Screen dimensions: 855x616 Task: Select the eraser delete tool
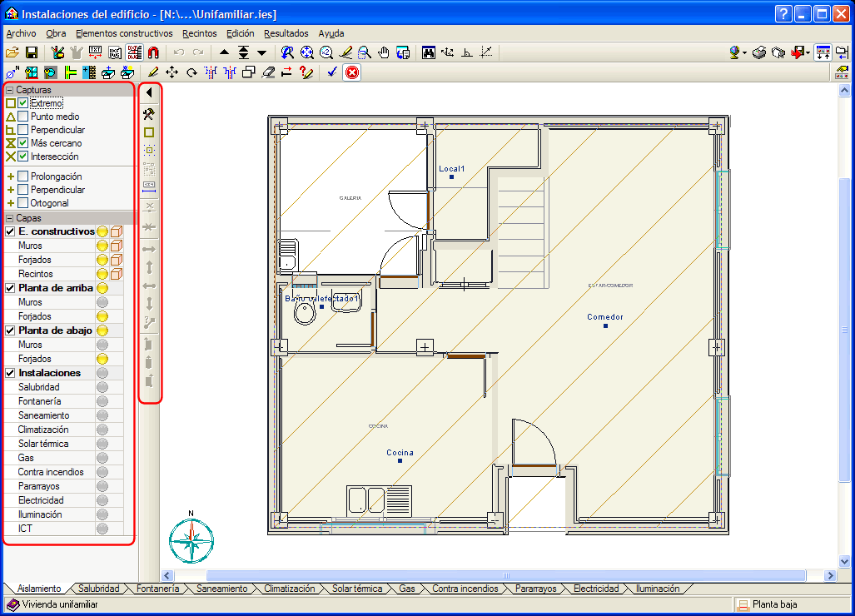268,72
